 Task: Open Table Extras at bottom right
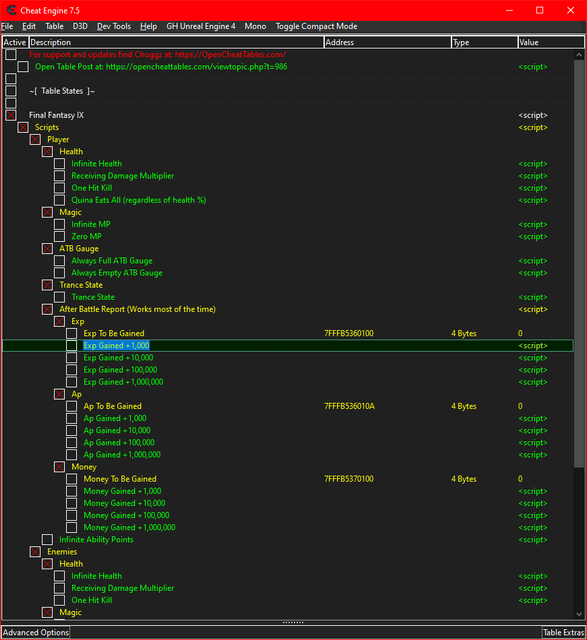563,633
